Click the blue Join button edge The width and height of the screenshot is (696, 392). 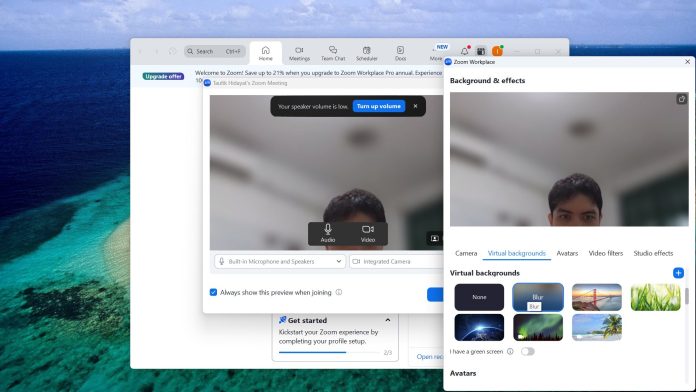[435, 294]
